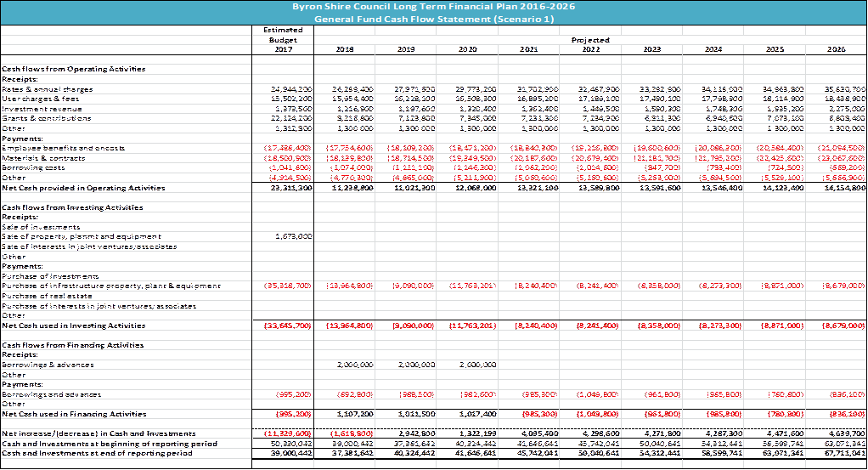This screenshot has width=868, height=470.
Task: Select 2017 Rates & annual charges value
Action: click(x=291, y=89)
